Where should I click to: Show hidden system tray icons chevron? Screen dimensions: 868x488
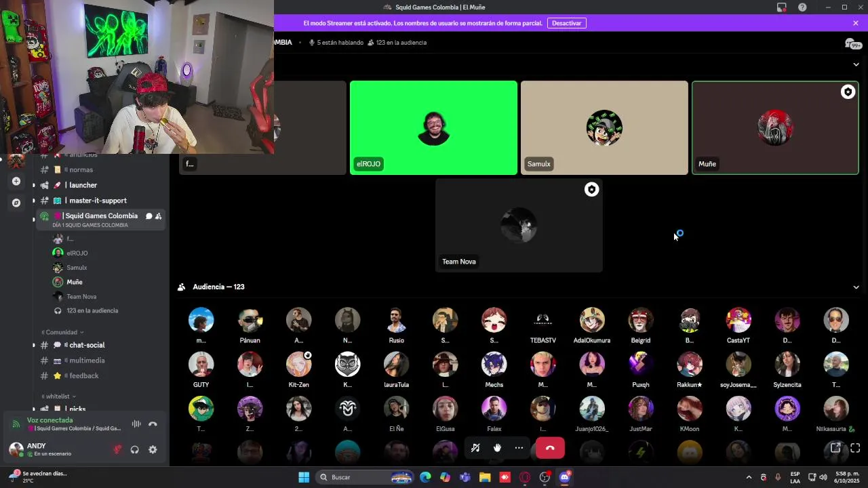[749, 477]
